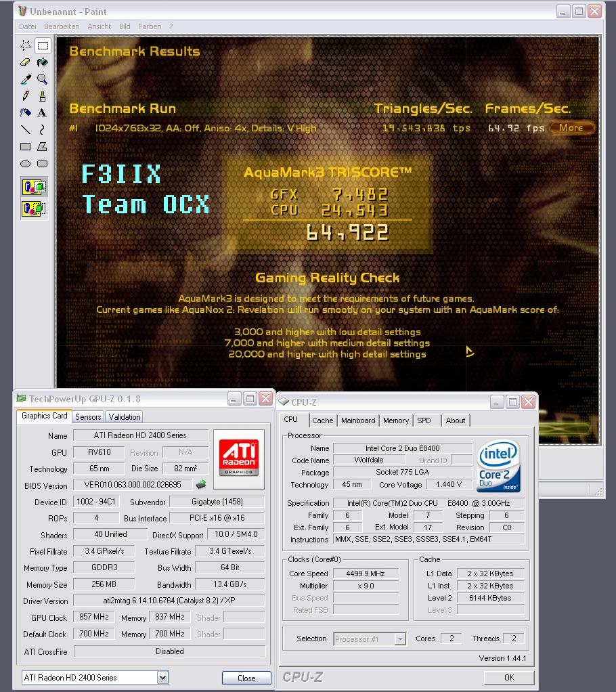Select the Ellipse tool in Paint
The width and height of the screenshot is (616, 692).
(26, 164)
